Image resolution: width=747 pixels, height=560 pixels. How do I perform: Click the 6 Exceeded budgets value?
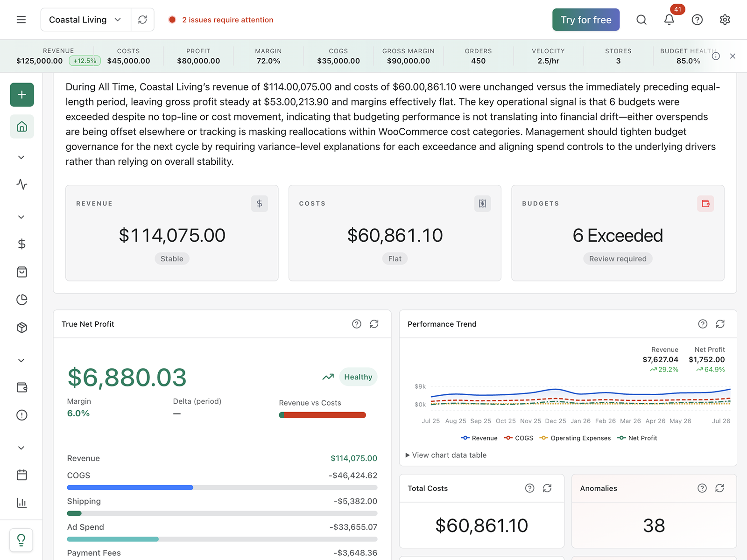coord(618,236)
